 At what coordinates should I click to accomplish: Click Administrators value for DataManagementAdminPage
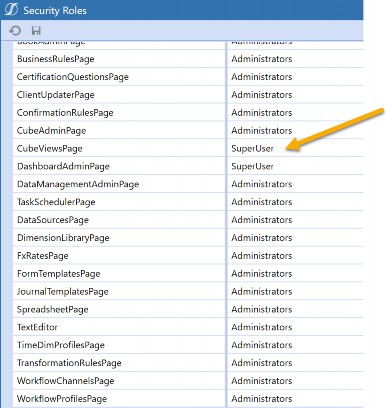coord(262,184)
